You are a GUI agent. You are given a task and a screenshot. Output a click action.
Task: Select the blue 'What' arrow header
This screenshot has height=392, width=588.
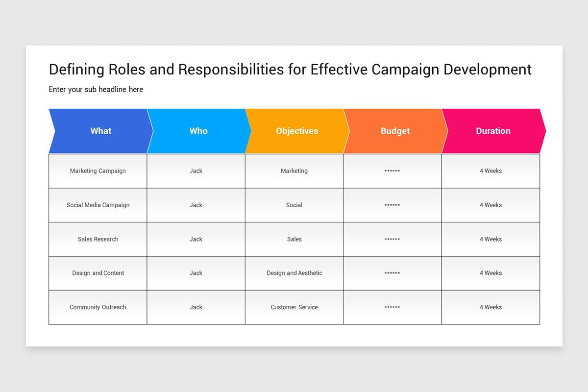coord(100,131)
